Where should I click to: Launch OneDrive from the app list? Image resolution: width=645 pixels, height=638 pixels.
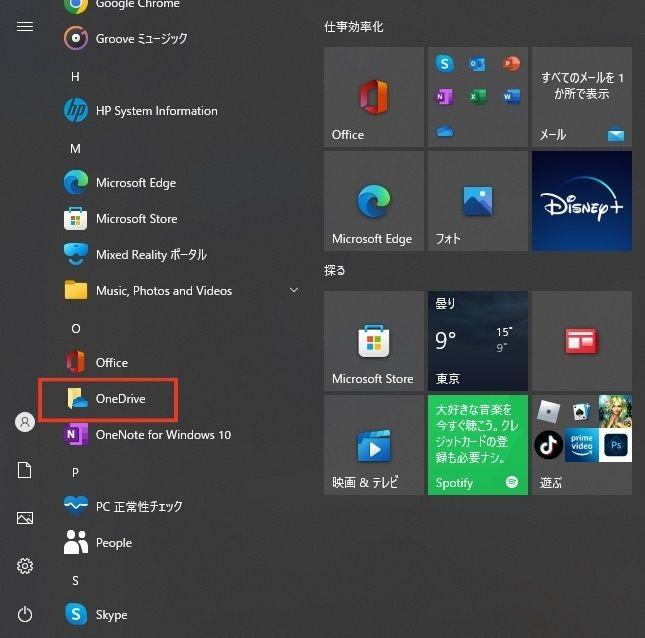tap(106, 399)
